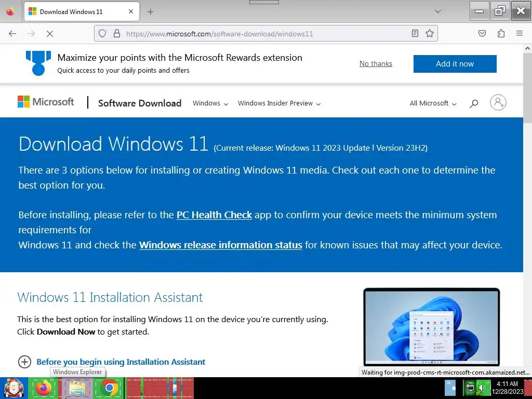Click the Add it now button
This screenshot has height=399, width=532.
(455, 64)
